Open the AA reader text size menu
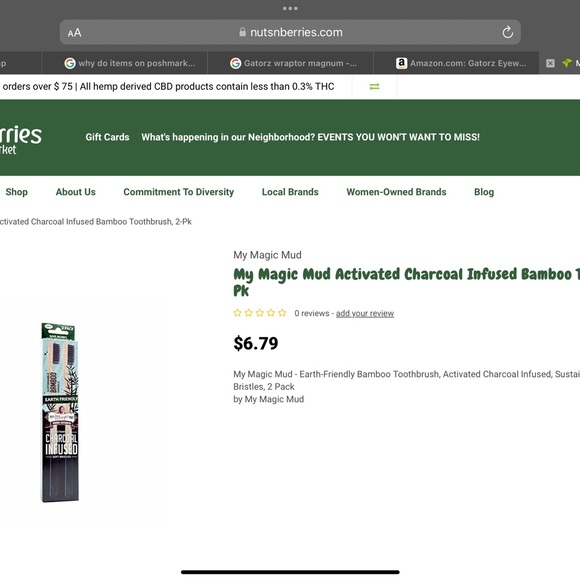 click(x=74, y=33)
